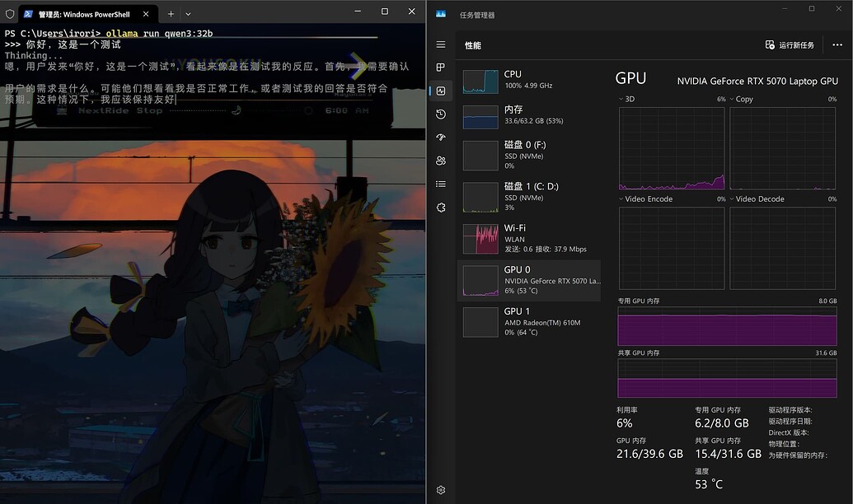
Task: Click the '33.6/63.2 GB (53%)' memory reading
Action: click(x=534, y=121)
